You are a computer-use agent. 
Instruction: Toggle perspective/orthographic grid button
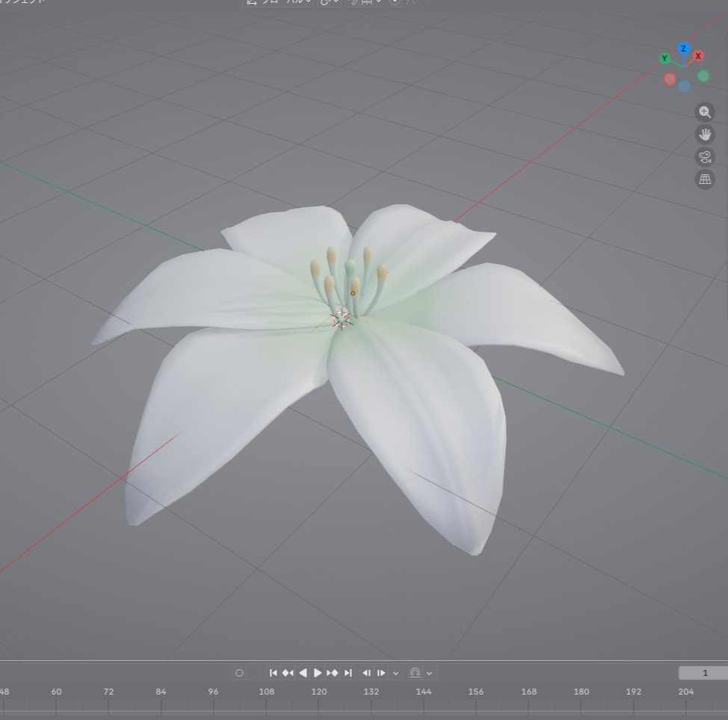tap(705, 179)
